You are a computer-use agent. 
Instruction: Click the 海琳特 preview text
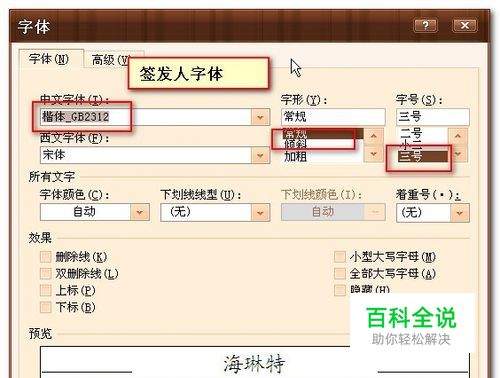[x=254, y=364]
